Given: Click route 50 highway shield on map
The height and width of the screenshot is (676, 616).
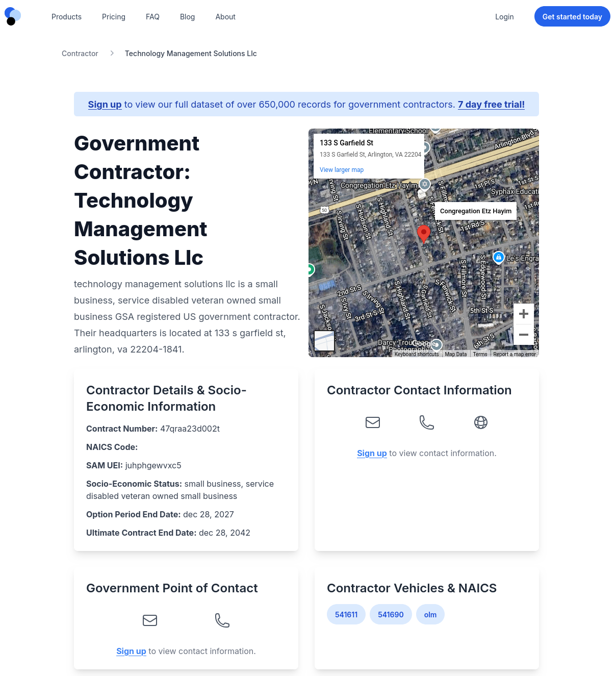Looking at the screenshot, I should click(324, 210).
